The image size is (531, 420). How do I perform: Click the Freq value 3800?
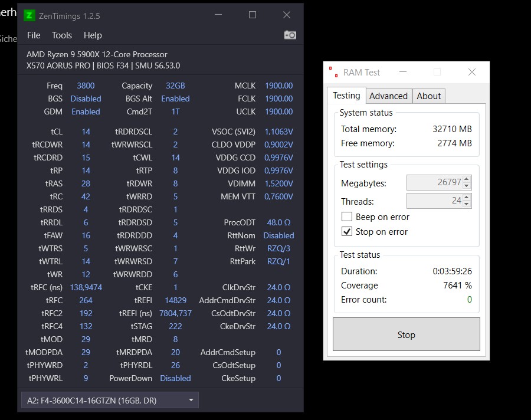(x=86, y=86)
